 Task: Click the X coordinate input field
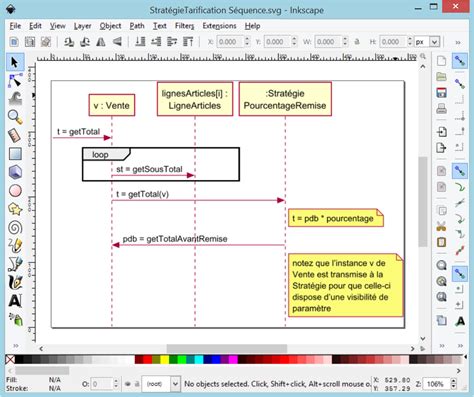(x=230, y=42)
